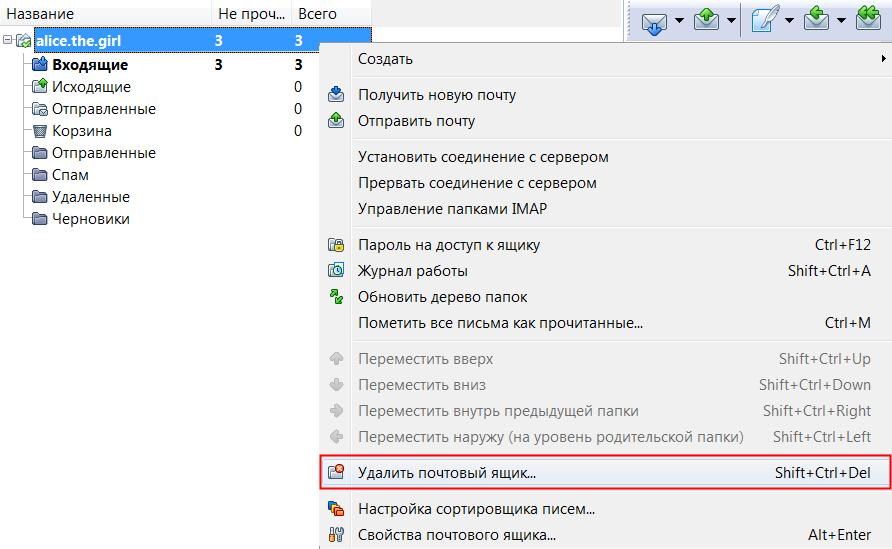Select the Спам folder in tree
This screenshot has width=892, height=549.
pos(70,175)
